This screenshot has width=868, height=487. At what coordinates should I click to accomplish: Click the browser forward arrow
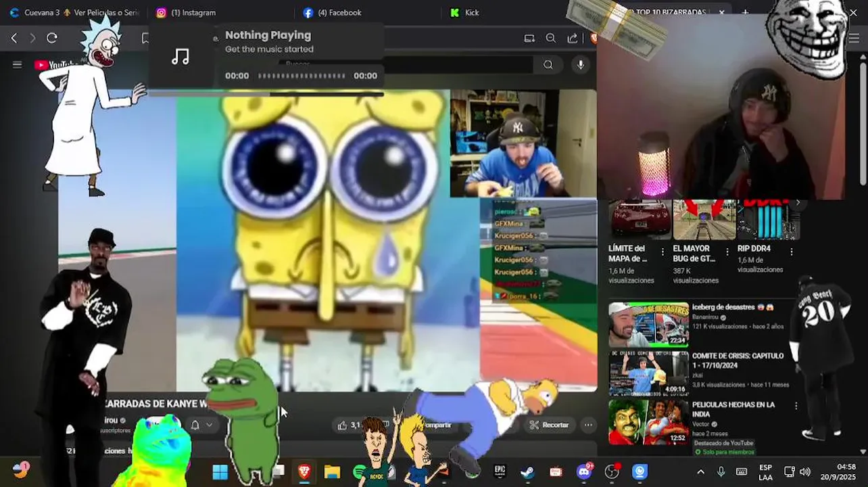click(x=32, y=38)
